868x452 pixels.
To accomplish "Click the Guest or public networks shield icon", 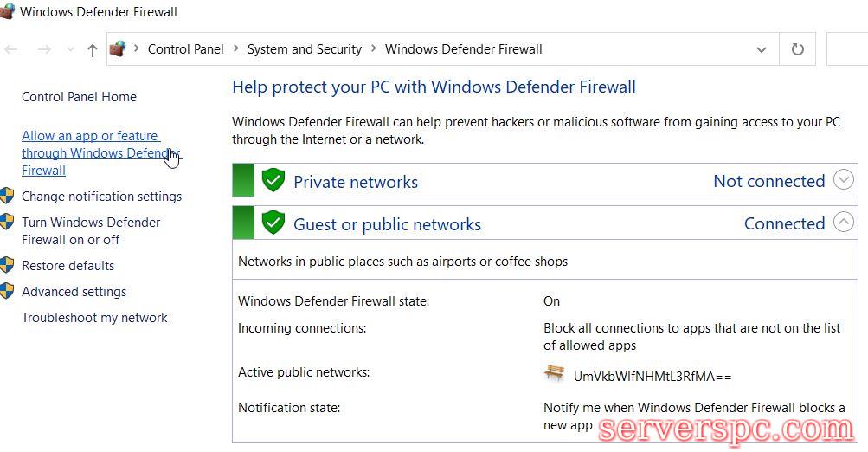I will coord(273,223).
